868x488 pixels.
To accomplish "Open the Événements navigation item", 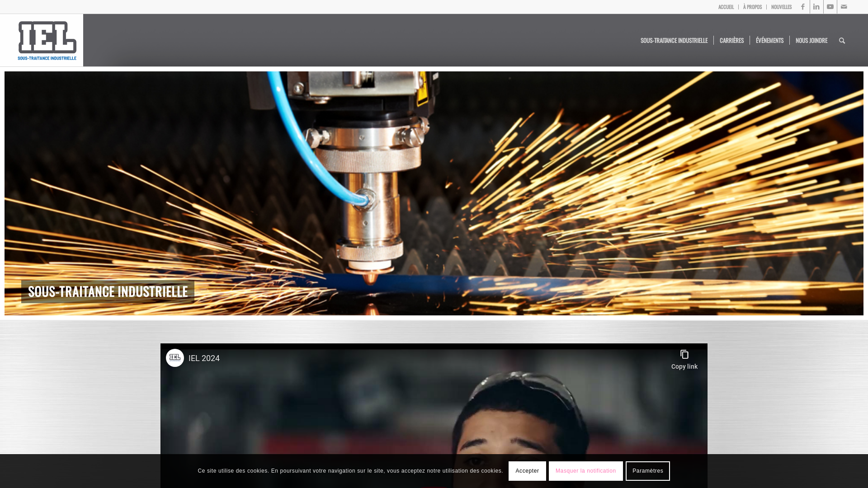I will point(769,40).
